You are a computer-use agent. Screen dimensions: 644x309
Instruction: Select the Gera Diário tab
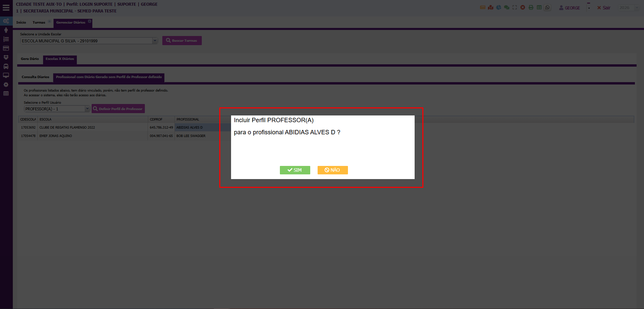[x=30, y=59]
